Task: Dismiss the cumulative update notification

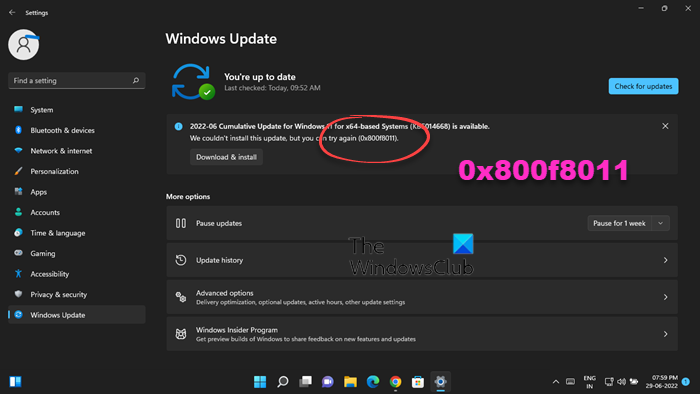Action: click(x=665, y=126)
